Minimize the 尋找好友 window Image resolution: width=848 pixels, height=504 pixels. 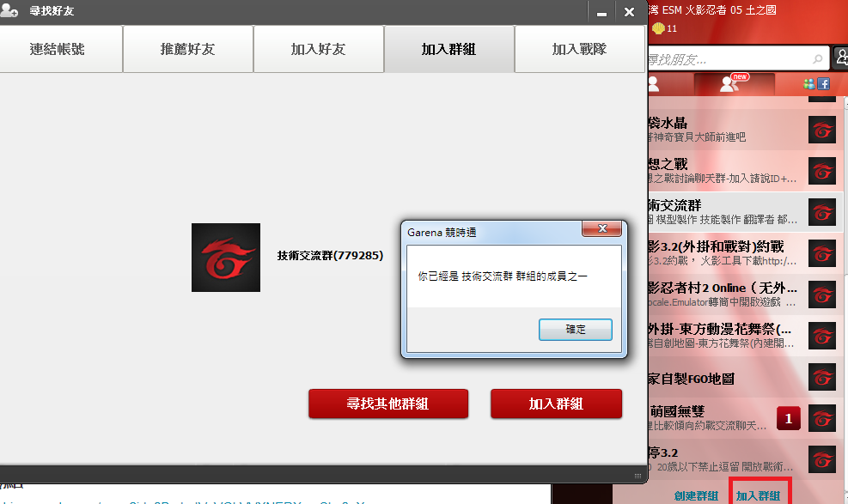click(601, 12)
